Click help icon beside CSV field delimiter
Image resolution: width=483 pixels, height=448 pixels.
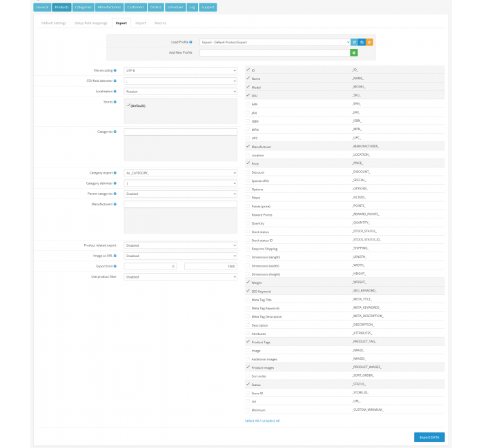(x=115, y=81)
